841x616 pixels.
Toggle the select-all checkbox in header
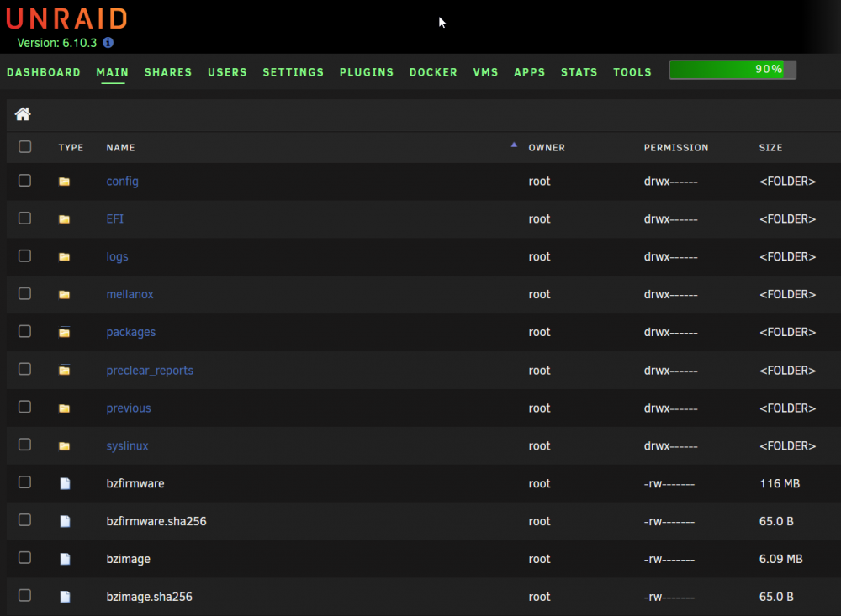(24, 147)
